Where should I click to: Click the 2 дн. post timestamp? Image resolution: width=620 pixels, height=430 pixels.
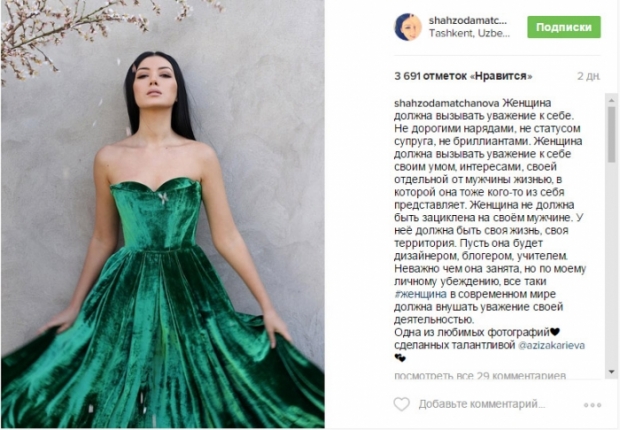(x=588, y=76)
